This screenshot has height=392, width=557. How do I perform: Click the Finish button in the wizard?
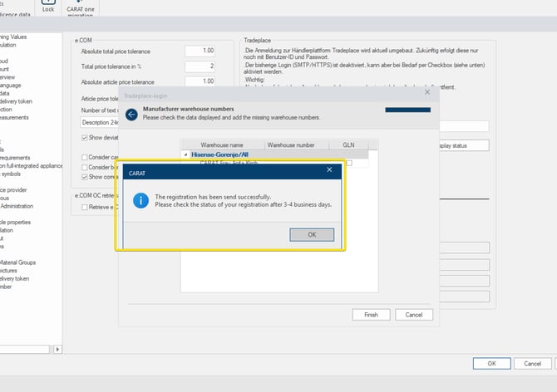[371, 315]
